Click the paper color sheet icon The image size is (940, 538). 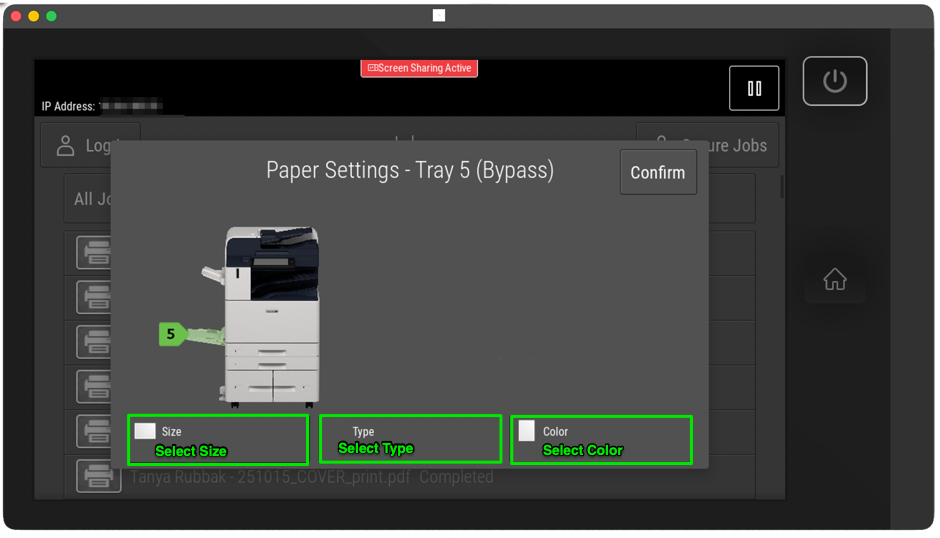coord(526,431)
